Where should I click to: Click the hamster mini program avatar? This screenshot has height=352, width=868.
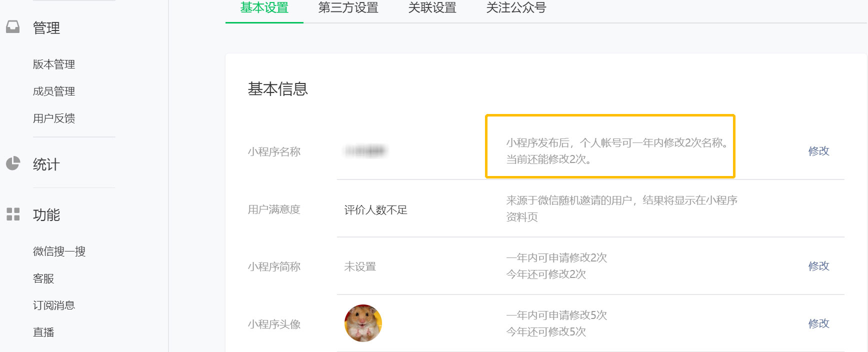click(363, 323)
